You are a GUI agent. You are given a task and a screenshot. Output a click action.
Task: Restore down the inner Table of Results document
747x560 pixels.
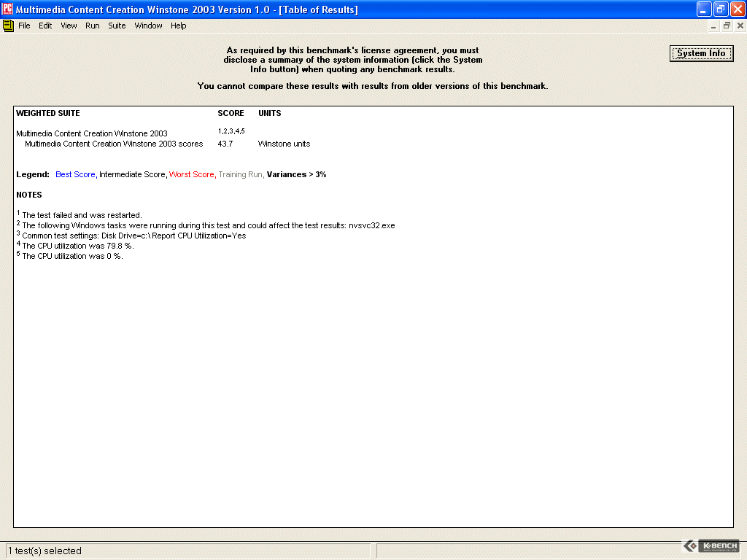tap(727, 26)
